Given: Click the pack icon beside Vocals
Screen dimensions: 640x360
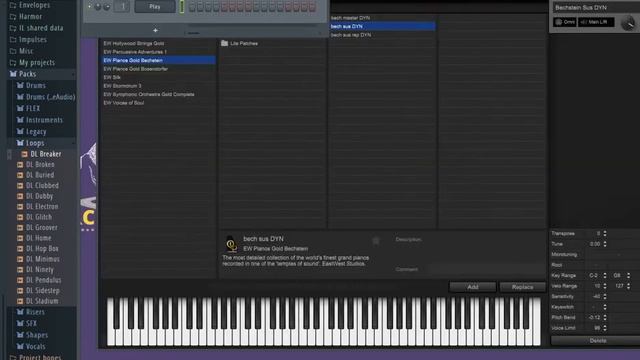Looking at the screenshot, I should (20, 346).
